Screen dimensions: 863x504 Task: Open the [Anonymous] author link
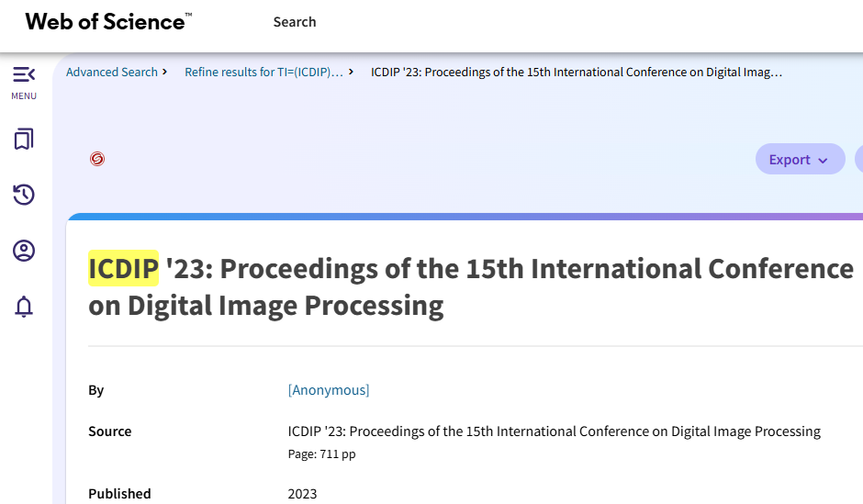(329, 390)
